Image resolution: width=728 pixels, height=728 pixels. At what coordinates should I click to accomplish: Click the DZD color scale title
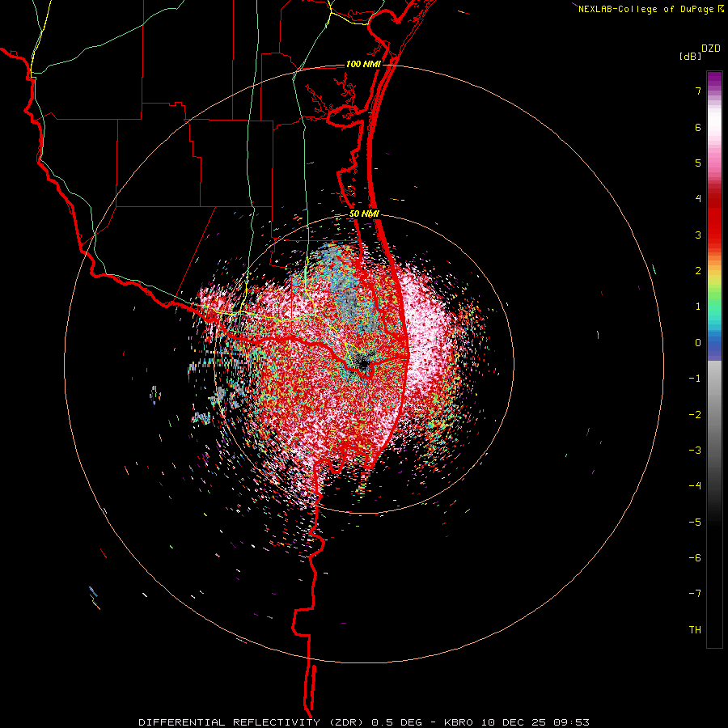pyautogui.click(x=711, y=49)
